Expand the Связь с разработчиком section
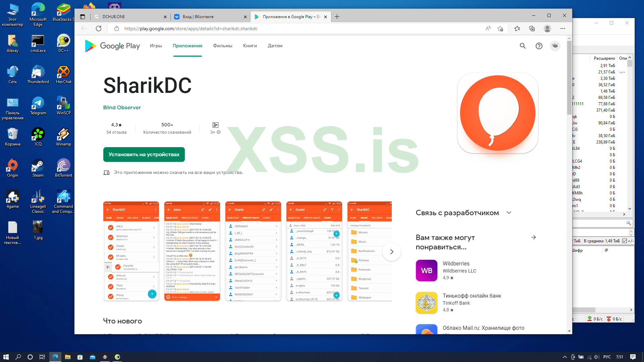Image resolution: width=644 pixels, height=362 pixels. coord(509,213)
